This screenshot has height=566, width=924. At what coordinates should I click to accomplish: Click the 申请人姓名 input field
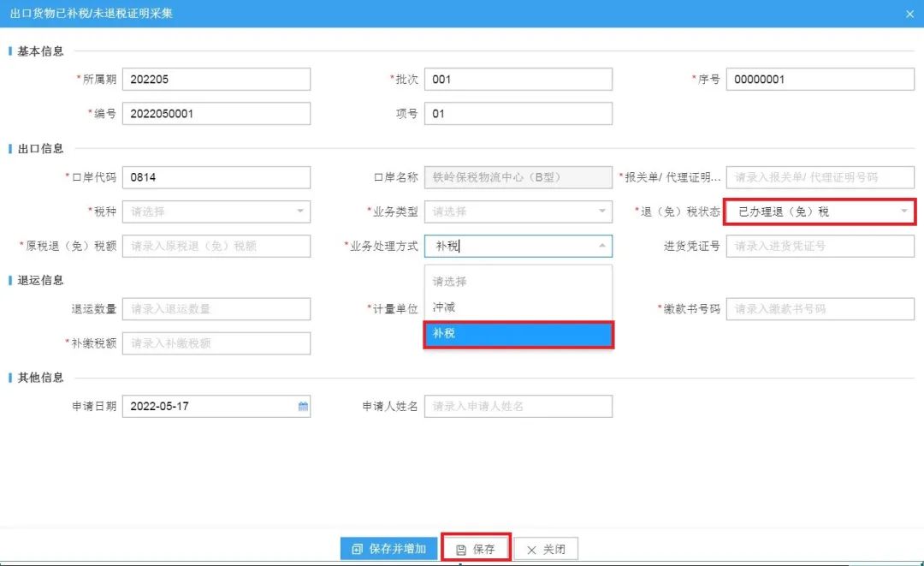tap(518, 406)
